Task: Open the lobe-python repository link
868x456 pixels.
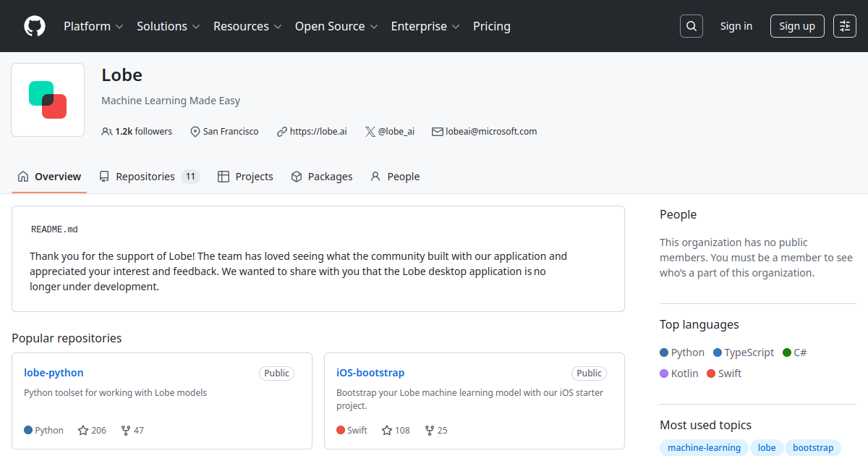Action: point(54,373)
